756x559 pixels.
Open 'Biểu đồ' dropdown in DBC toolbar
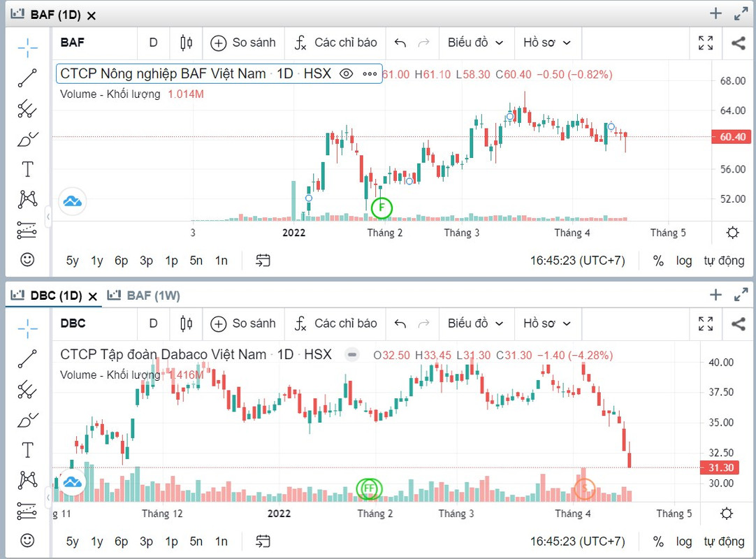point(475,324)
